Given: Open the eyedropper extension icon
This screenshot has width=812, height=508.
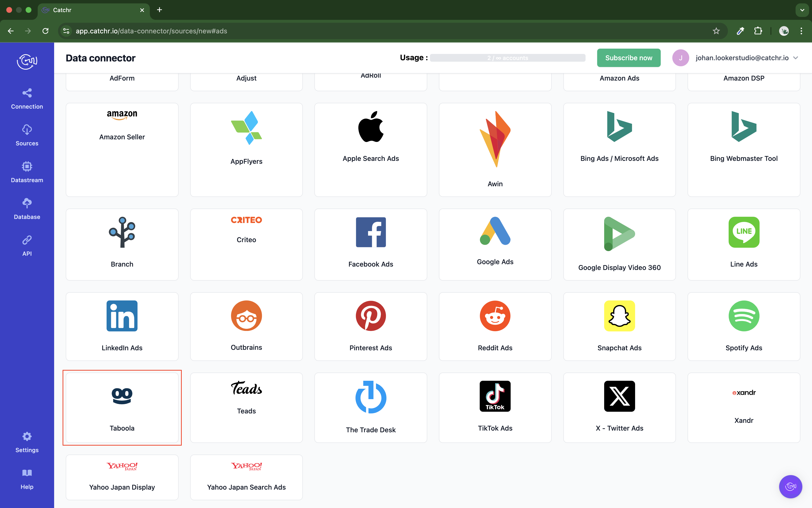Looking at the screenshot, I should [x=740, y=31].
